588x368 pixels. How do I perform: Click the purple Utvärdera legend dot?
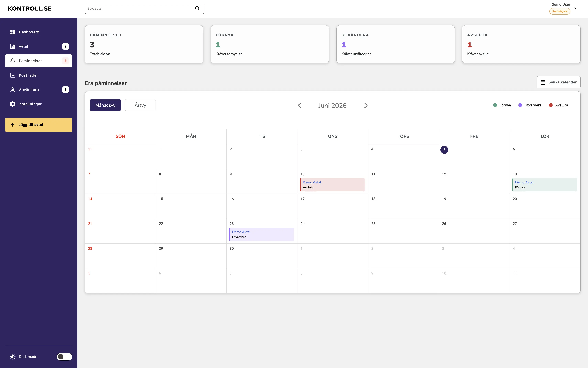coord(520,105)
